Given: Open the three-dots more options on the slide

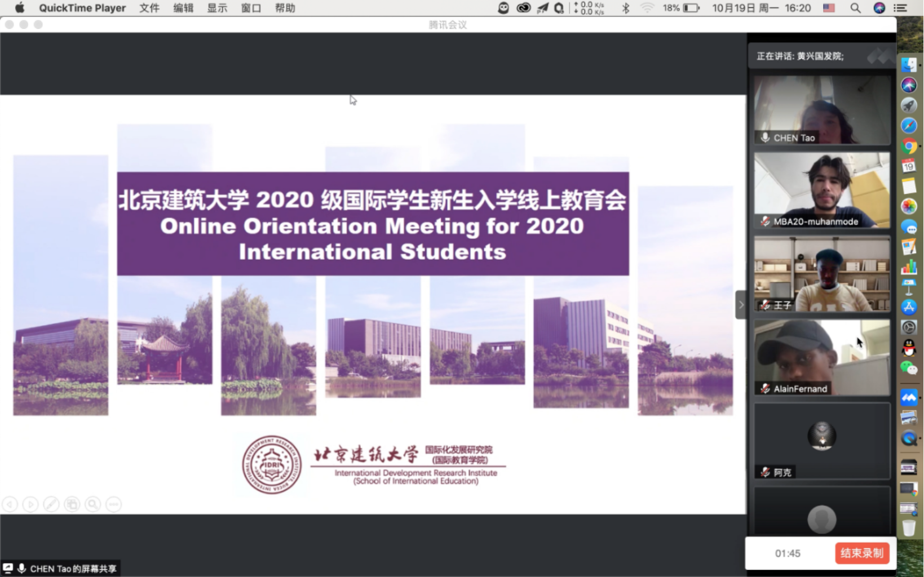Looking at the screenshot, I should click(x=114, y=504).
